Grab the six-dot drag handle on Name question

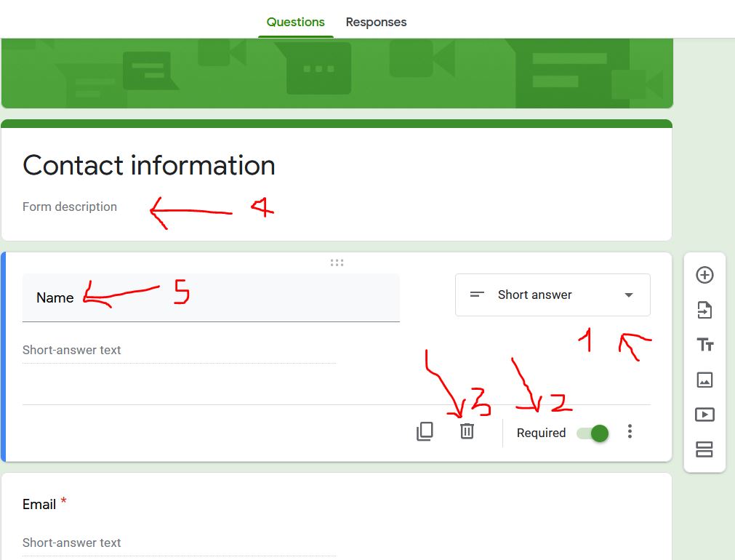click(x=337, y=263)
